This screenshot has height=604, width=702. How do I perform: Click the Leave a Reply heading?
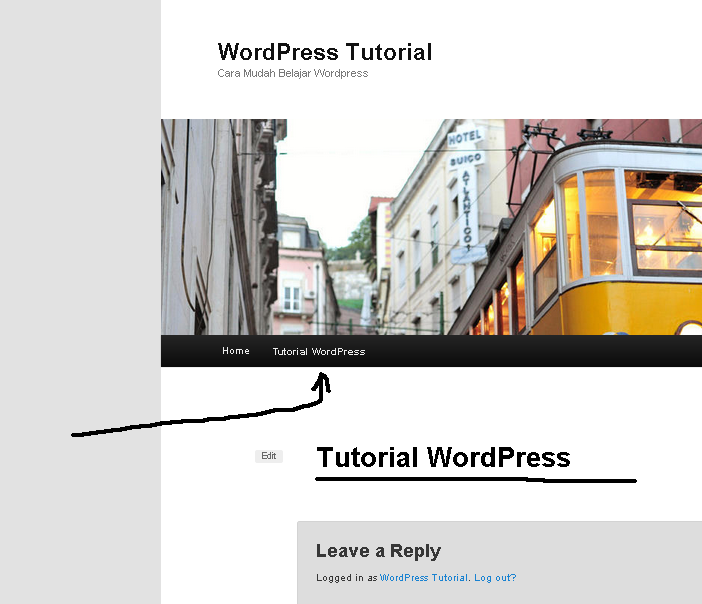click(x=378, y=551)
